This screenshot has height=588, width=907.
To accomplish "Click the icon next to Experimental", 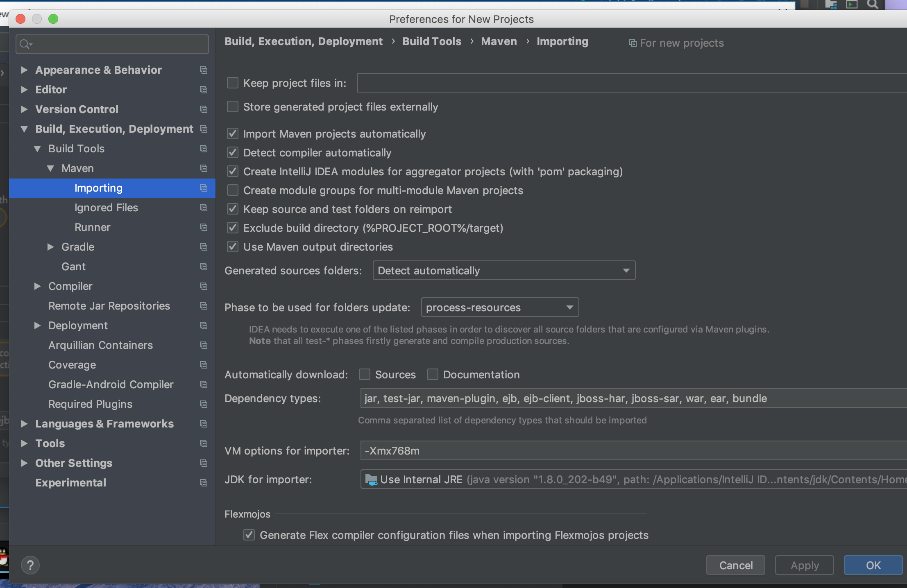I will [x=203, y=483].
